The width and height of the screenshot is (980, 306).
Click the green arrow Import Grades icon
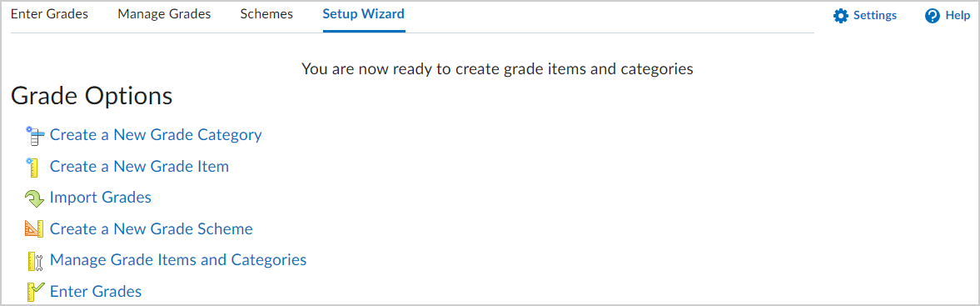(x=35, y=199)
